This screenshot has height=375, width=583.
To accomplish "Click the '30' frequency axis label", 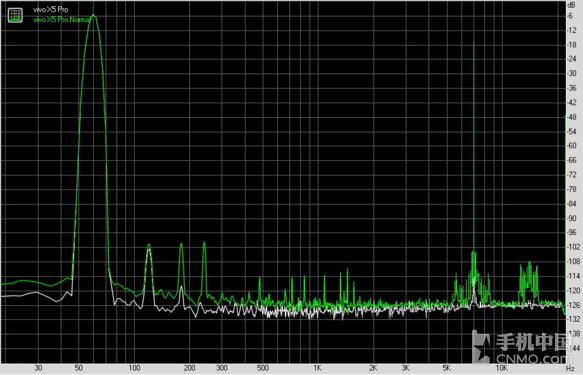I will (x=38, y=368).
